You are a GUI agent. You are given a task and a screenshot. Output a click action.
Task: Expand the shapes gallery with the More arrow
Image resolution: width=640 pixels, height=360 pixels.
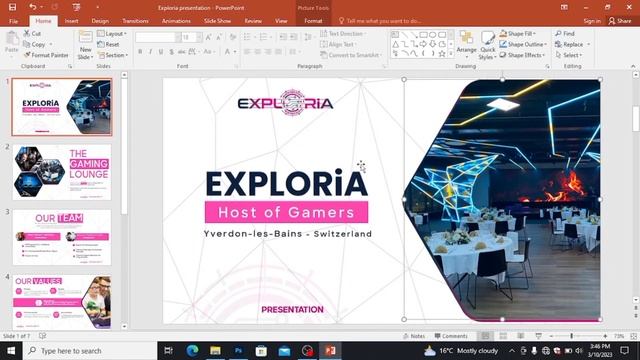[451, 53]
